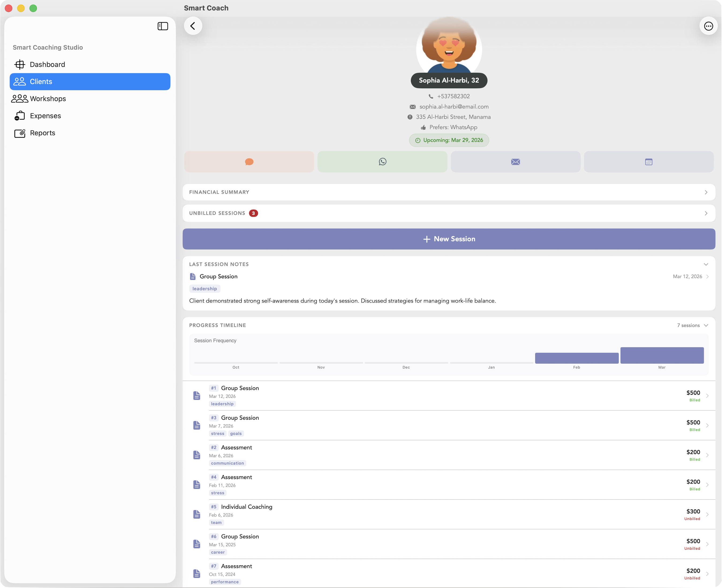
Task: Toggle the sidebar panel icon
Action: (x=162, y=26)
